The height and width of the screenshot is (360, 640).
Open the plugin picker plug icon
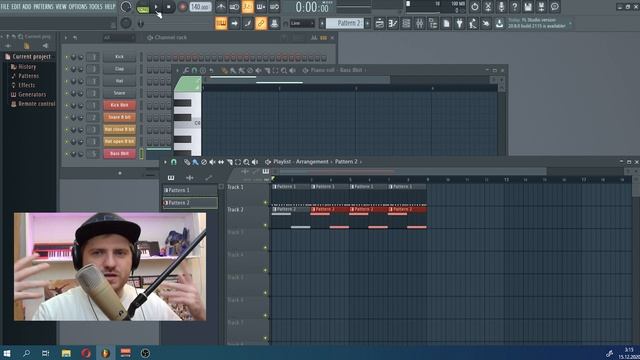[x=460, y=24]
